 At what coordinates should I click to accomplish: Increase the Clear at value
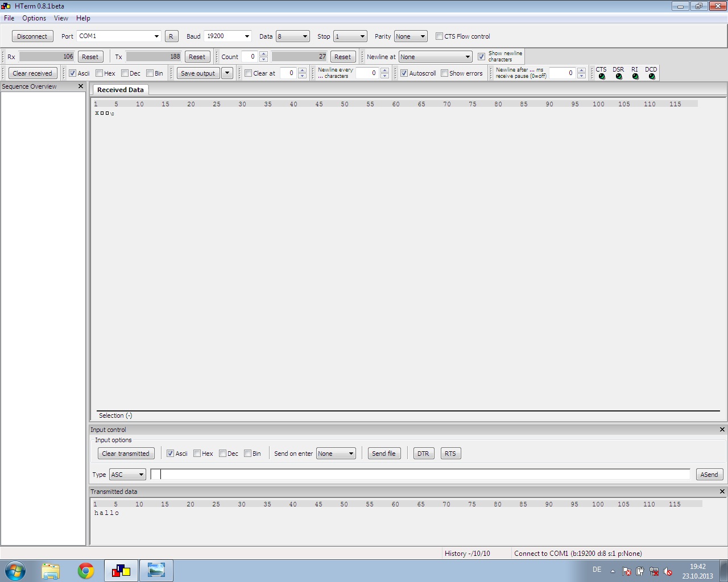pyautogui.click(x=302, y=70)
